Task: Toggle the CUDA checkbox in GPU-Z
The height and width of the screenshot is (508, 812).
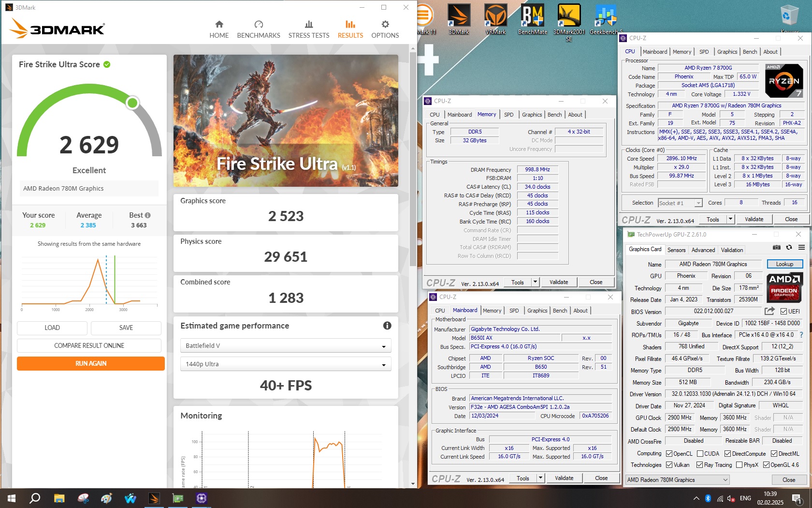Action: [x=700, y=454]
